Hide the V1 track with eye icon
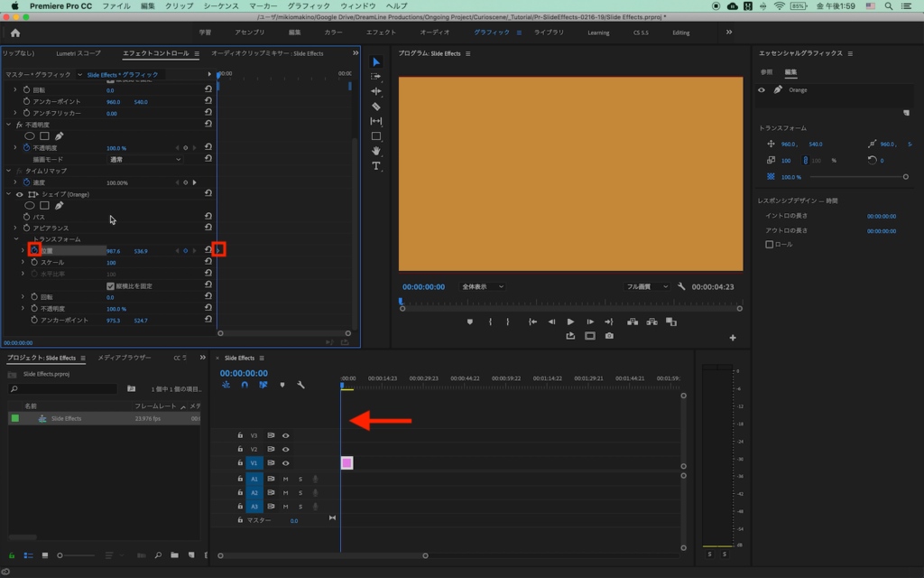This screenshot has width=924, height=578. (285, 463)
